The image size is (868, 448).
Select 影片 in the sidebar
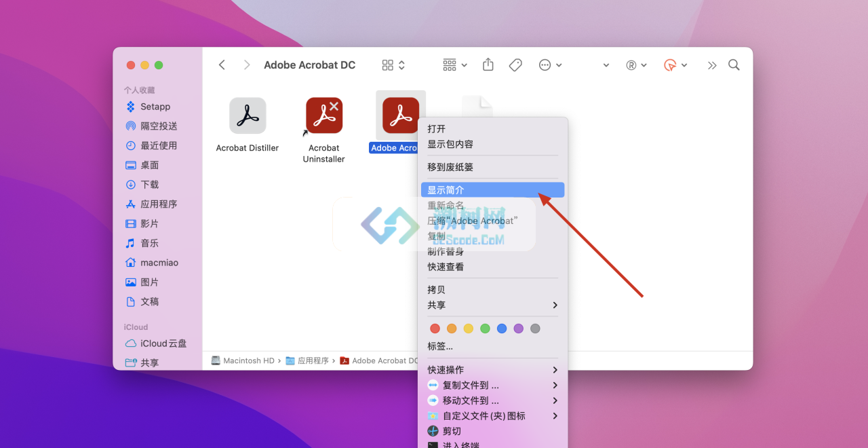[142, 223]
